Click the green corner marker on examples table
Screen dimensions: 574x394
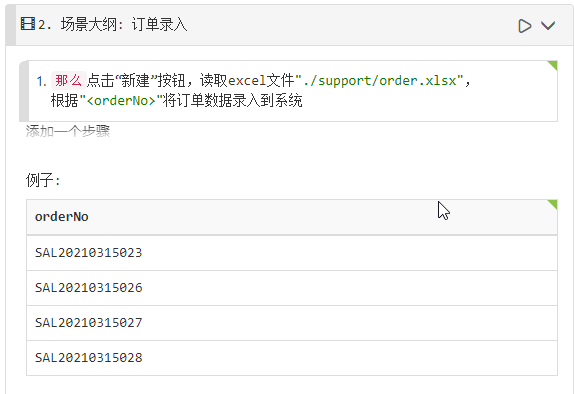point(553,204)
